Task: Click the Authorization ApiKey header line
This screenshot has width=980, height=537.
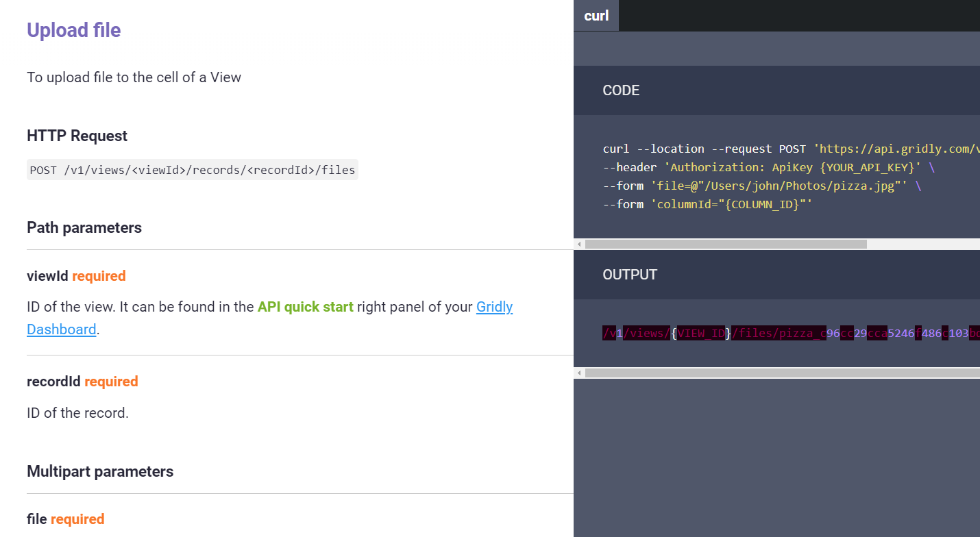Action: [769, 167]
